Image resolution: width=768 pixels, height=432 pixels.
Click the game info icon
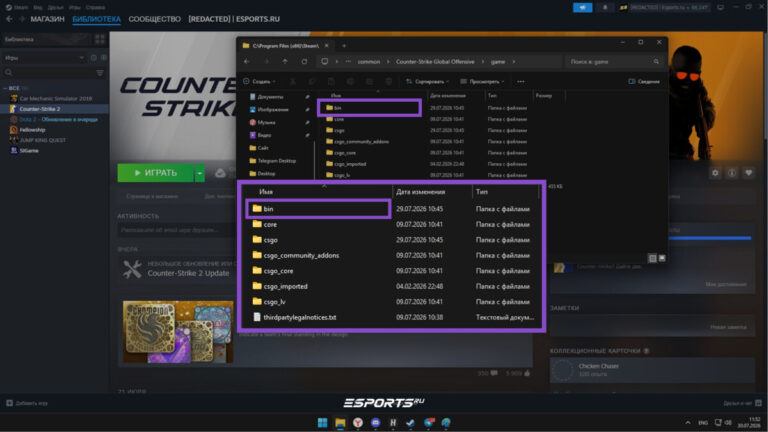coord(732,173)
